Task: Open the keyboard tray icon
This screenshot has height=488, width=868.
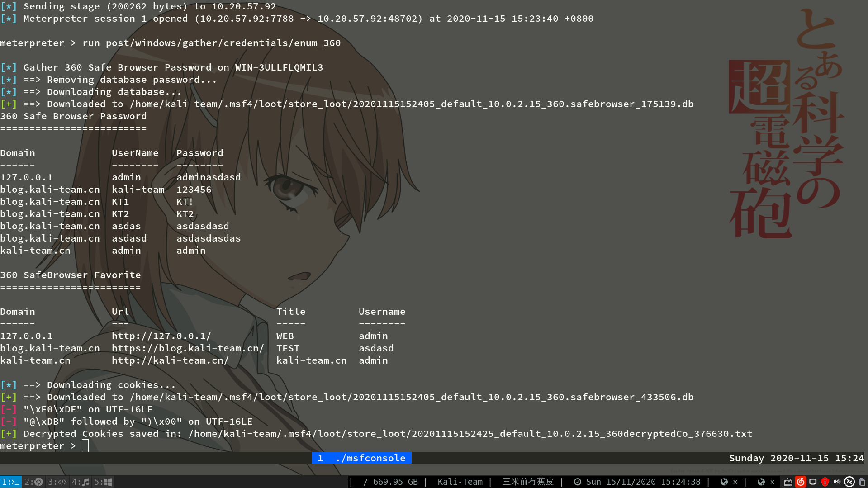Action: [788, 482]
